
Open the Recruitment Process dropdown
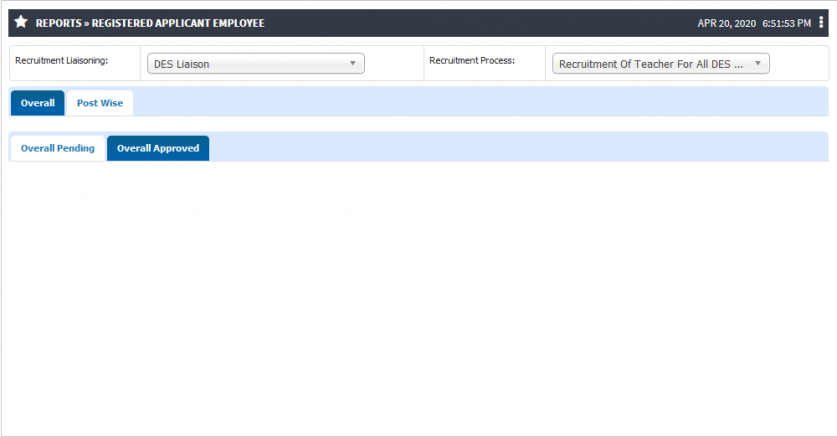pos(660,63)
